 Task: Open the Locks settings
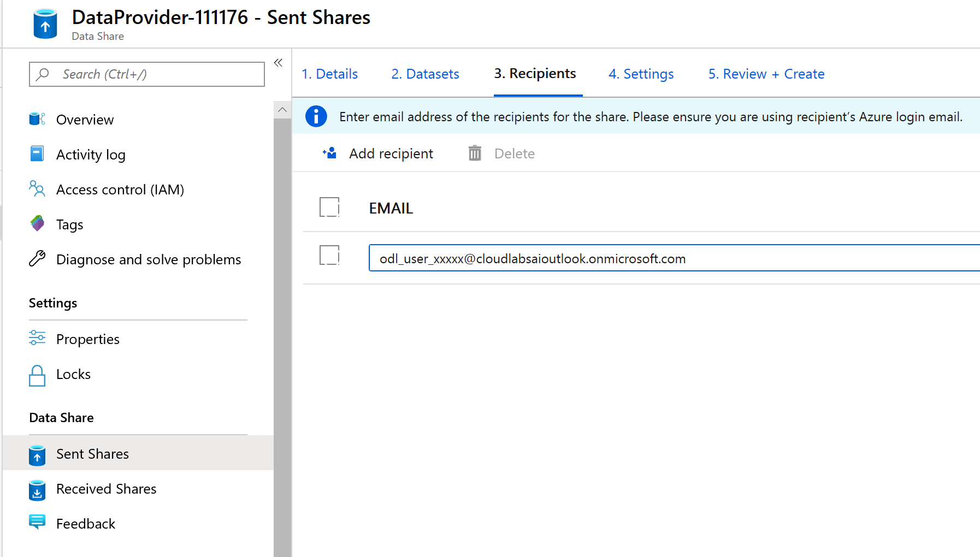pyautogui.click(x=73, y=374)
